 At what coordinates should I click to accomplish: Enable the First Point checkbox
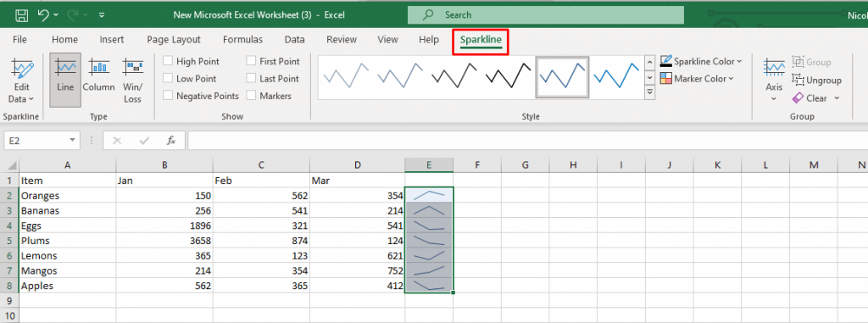point(251,62)
